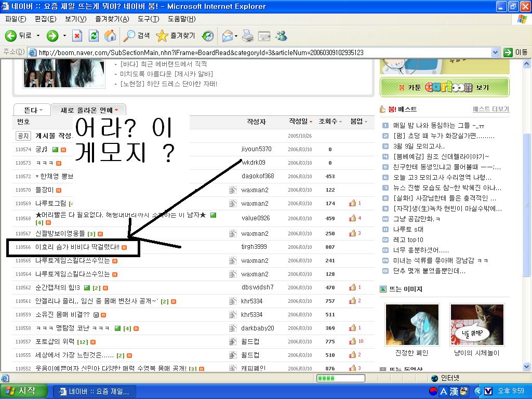Click page scrollbar down arrow
532x399 pixels.
(x=527, y=367)
